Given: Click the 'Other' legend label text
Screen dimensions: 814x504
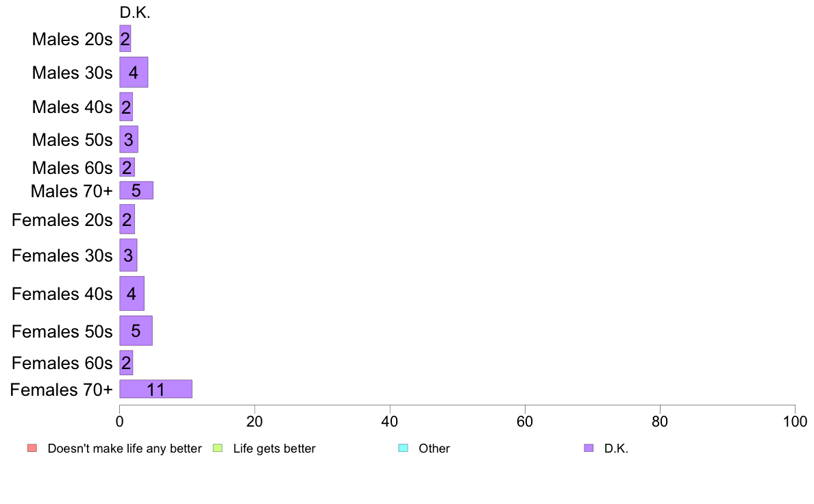Looking at the screenshot, I should pyautogui.click(x=434, y=449).
